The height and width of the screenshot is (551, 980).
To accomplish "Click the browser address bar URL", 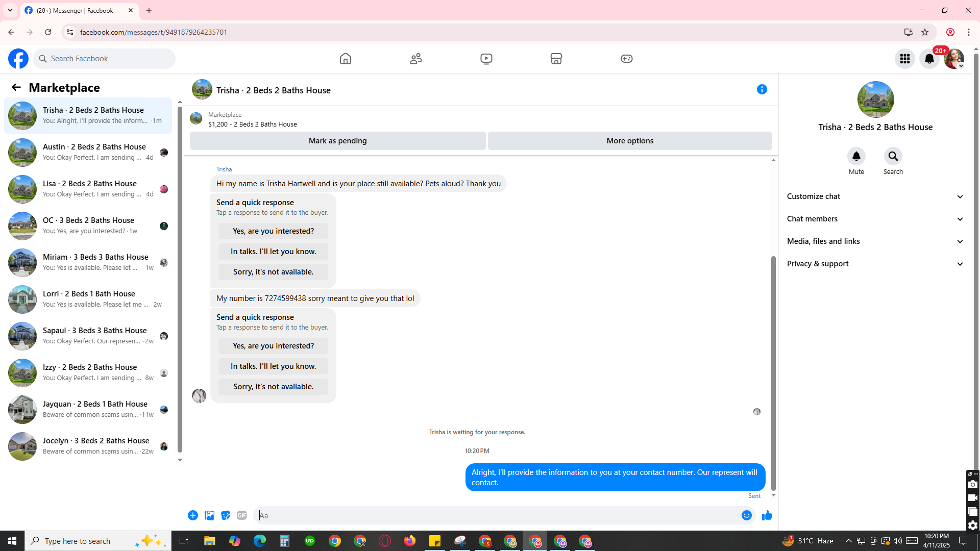I will pos(153,32).
